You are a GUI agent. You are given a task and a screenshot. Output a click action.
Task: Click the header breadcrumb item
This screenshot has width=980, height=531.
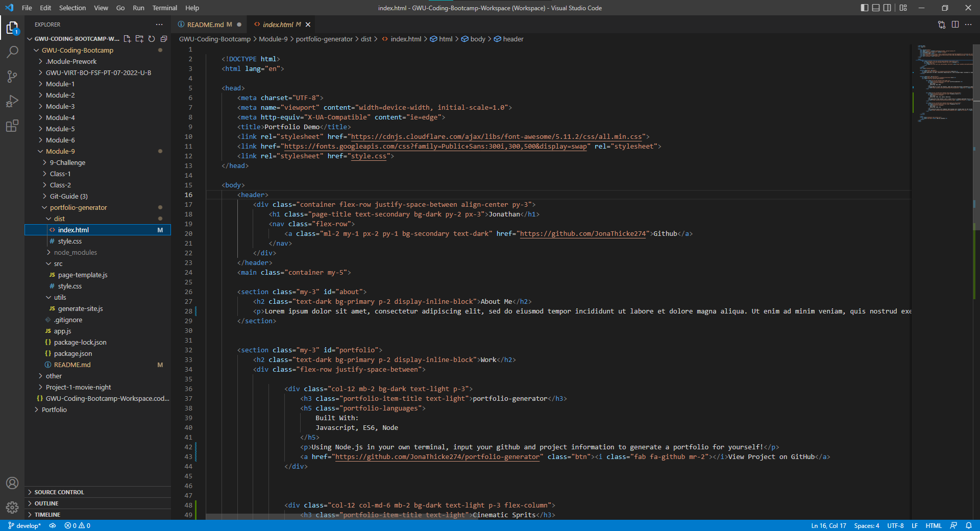(x=512, y=39)
